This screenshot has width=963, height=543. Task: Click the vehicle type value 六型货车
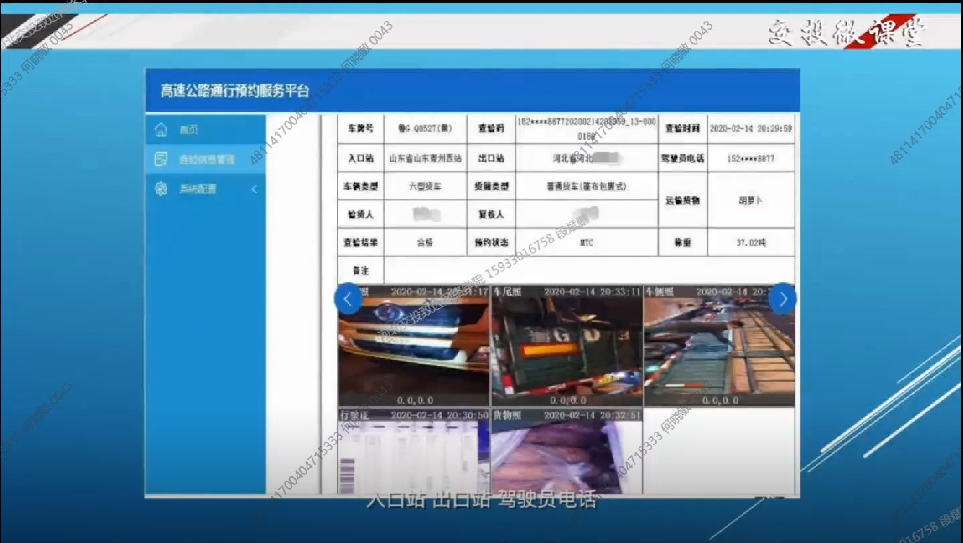[x=425, y=186]
